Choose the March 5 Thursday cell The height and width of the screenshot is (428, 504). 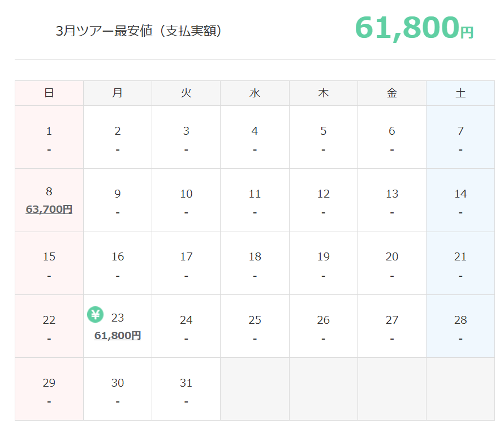(x=324, y=137)
